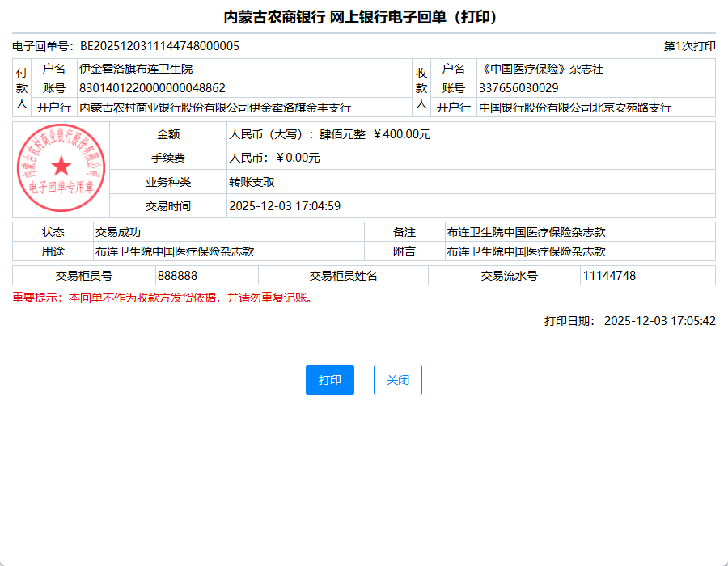Click payee account number 337656030029

point(518,88)
